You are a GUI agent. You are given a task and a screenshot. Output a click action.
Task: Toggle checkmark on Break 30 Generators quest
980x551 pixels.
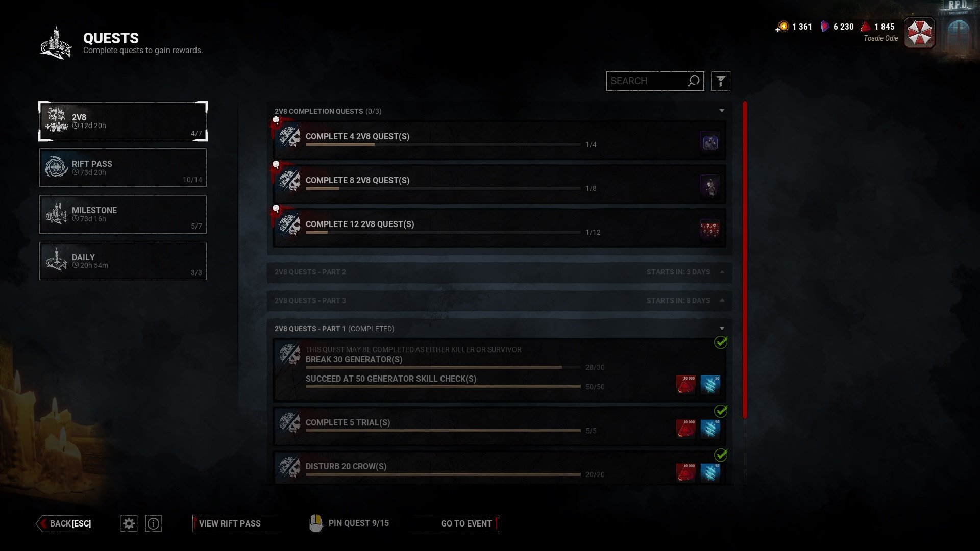[721, 342]
